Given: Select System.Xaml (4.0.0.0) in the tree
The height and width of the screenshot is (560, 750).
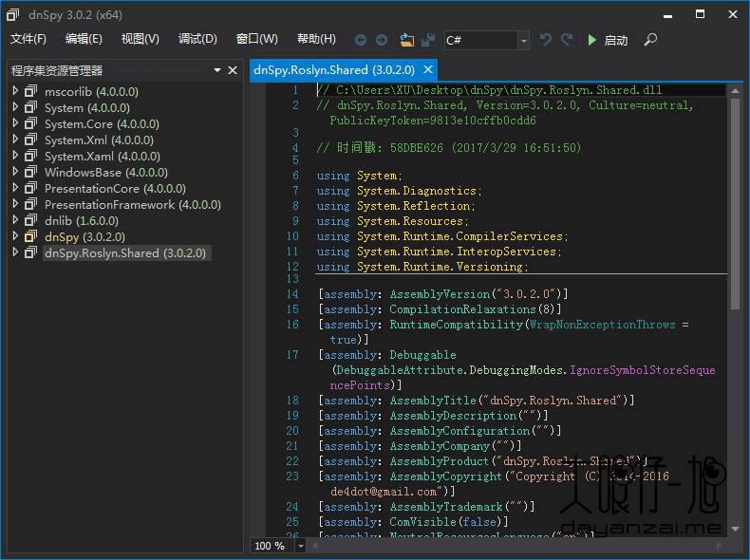Looking at the screenshot, I should pyautogui.click(x=103, y=157).
